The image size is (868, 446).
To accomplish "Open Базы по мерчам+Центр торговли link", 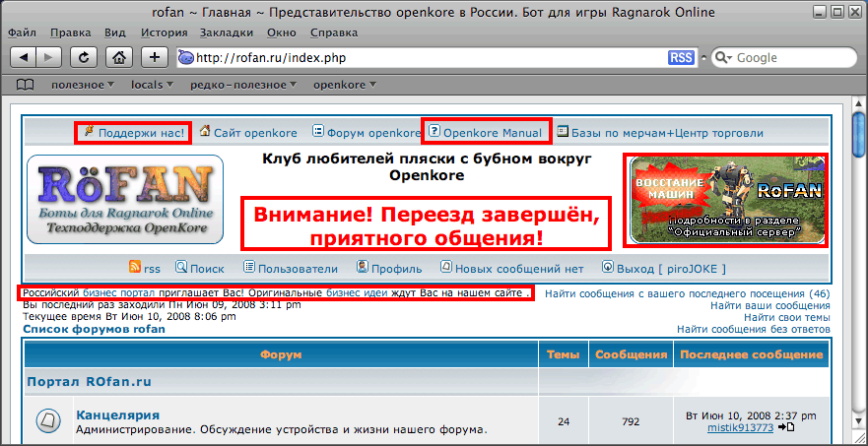I will click(668, 133).
